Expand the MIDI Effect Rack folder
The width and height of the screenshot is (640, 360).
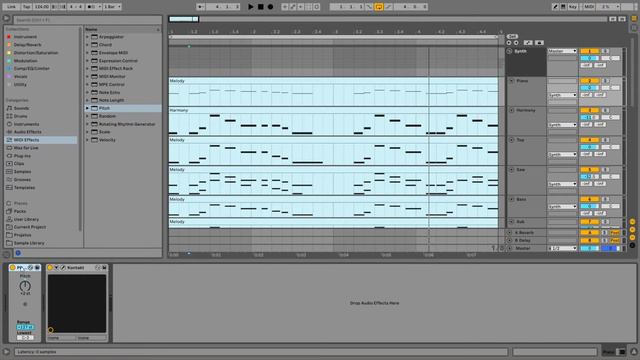(87, 69)
